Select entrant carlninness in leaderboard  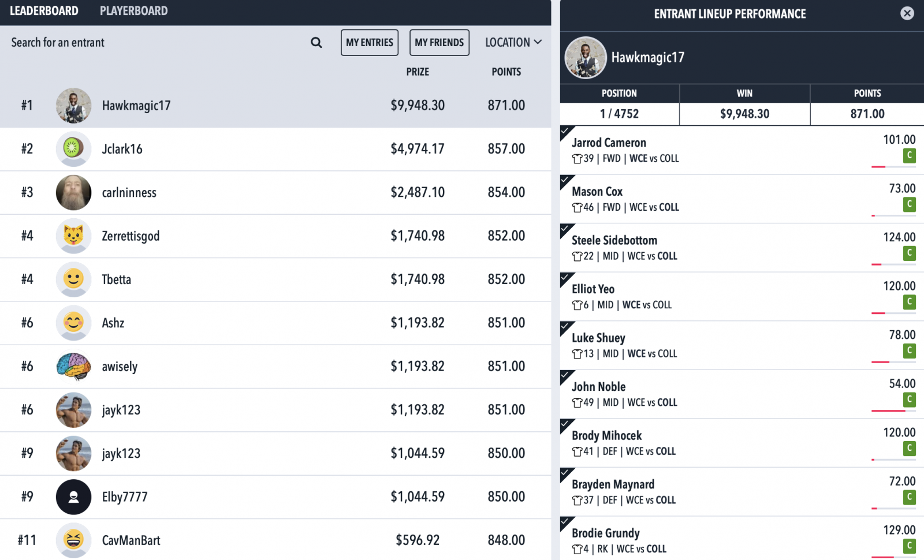coord(275,192)
